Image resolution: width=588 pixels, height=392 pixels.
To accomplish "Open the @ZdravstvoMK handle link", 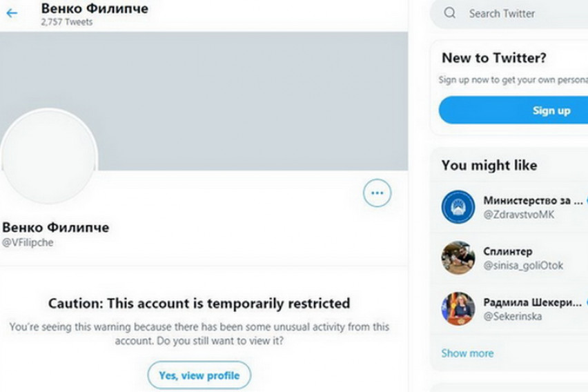I will (x=518, y=215).
